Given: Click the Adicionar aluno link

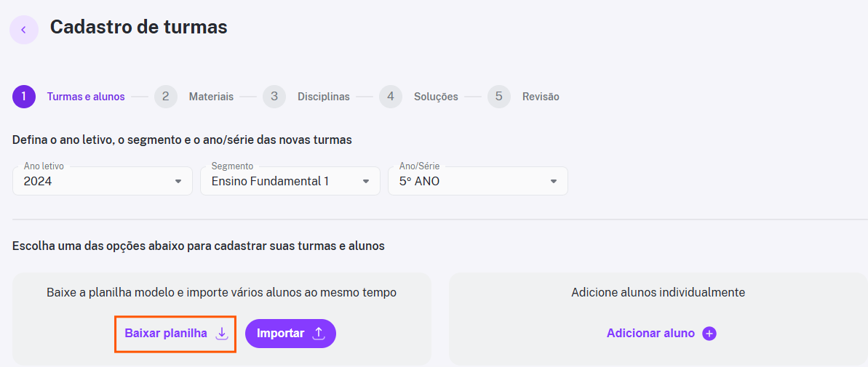Looking at the screenshot, I should click(650, 334).
